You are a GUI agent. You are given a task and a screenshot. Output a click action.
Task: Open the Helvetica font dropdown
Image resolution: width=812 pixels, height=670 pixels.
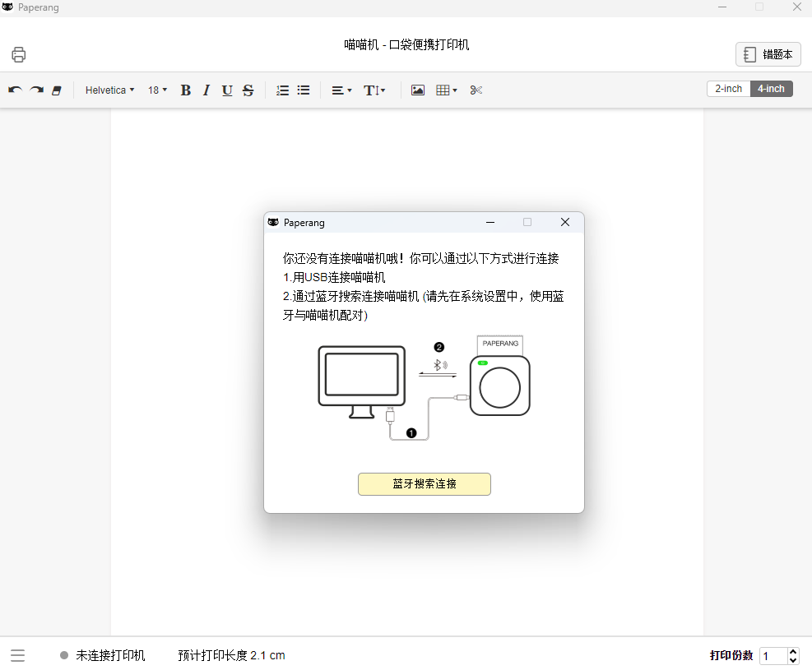(109, 90)
